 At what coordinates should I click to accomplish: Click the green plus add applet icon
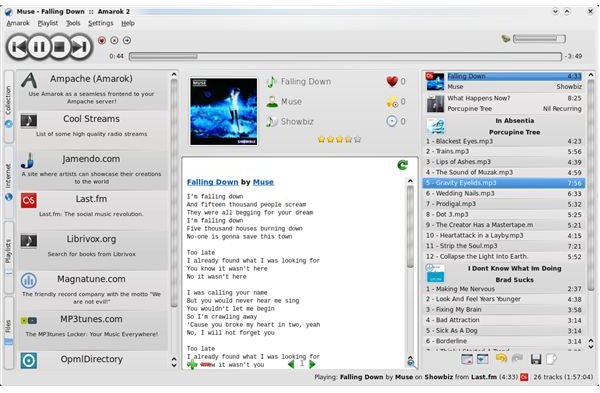192,364
